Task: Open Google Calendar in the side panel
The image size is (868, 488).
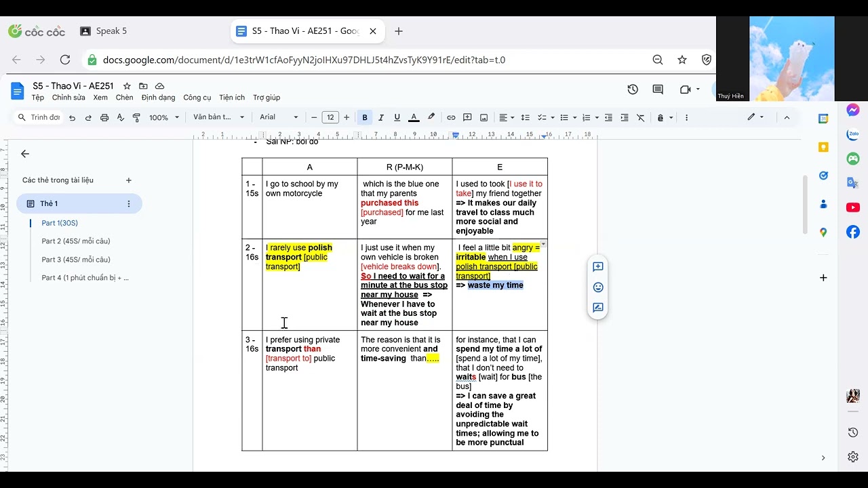Action: [x=823, y=119]
